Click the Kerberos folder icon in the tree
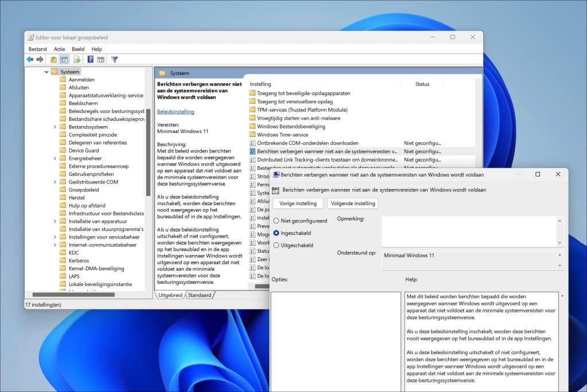 click(63, 260)
